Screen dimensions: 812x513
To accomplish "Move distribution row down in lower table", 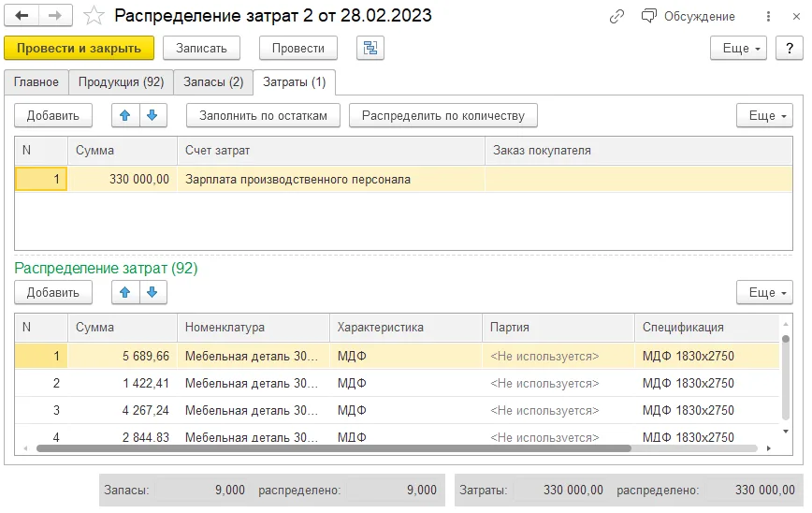I will click(x=152, y=293).
